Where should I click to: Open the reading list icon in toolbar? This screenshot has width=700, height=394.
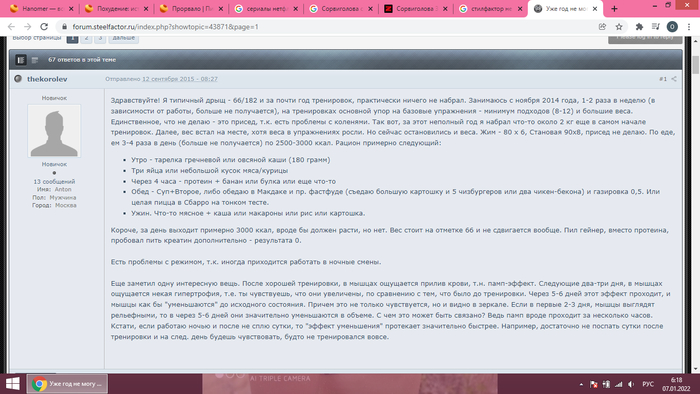pyautogui.click(x=655, y=27)
